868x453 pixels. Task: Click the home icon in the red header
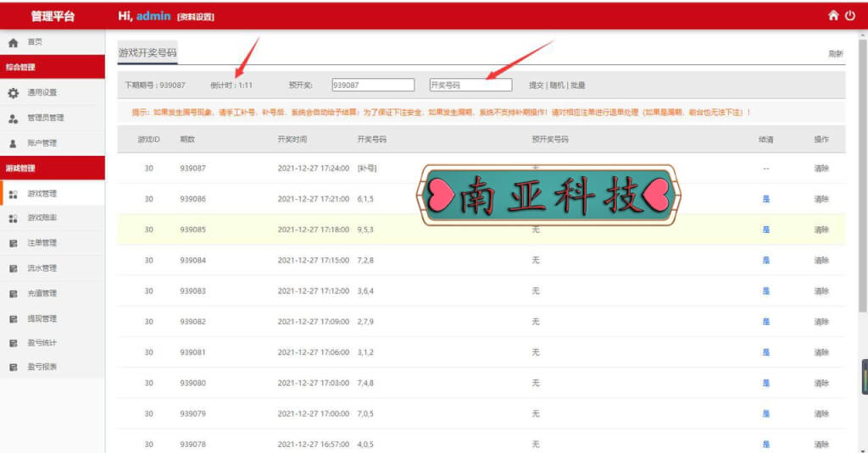click(x=833, y=15)
